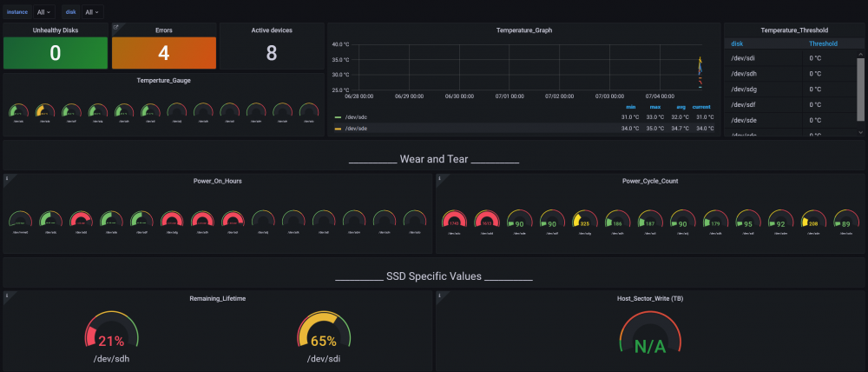Viewport: 868px width, 372px height.
Task: Click the up arrow of Temperature_Threshold scrollbar
Action: click(860, 55)
